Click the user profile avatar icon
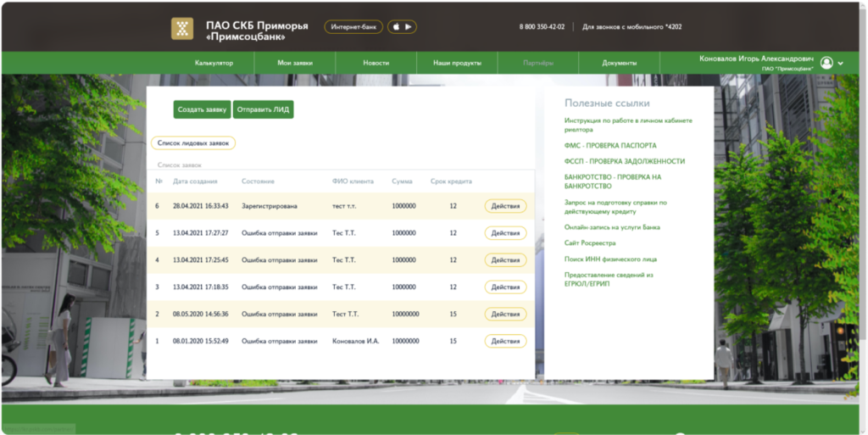This screenshot has height=435, width=868. (x=826, y=64)
